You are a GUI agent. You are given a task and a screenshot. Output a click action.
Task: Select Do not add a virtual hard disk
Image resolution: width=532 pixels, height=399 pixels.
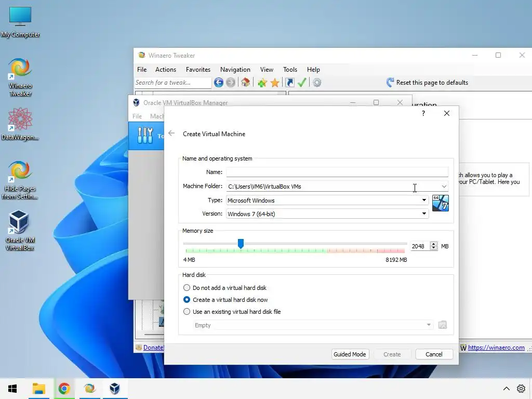187,288
